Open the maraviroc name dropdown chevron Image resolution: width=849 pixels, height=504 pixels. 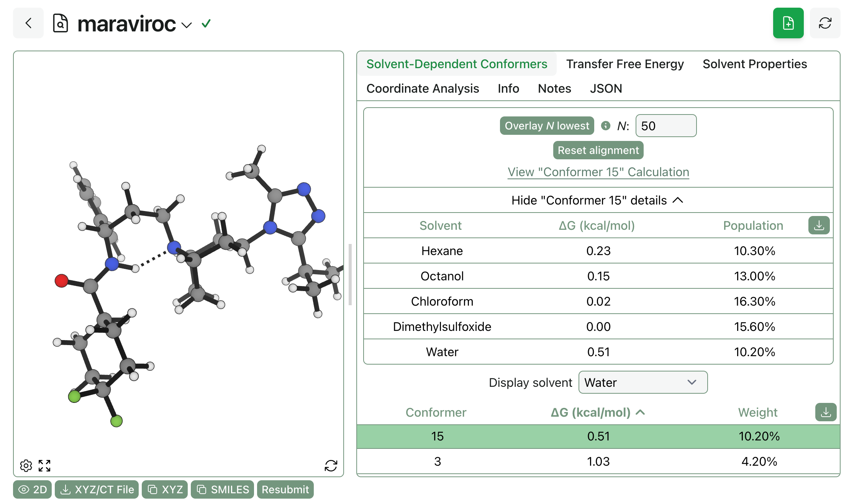[x=187, y=25]
